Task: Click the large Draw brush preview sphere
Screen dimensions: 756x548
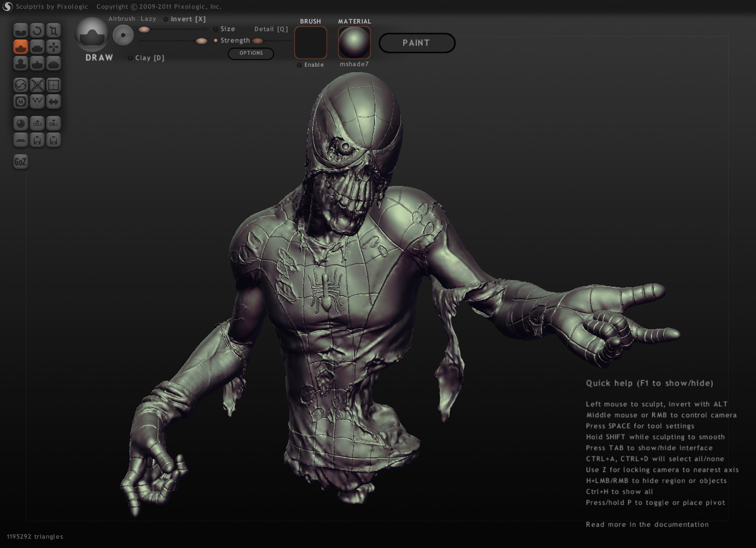Action: 92,34
